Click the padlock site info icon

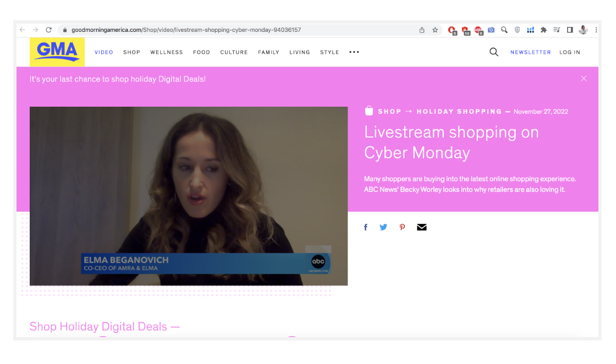(65, 30)
